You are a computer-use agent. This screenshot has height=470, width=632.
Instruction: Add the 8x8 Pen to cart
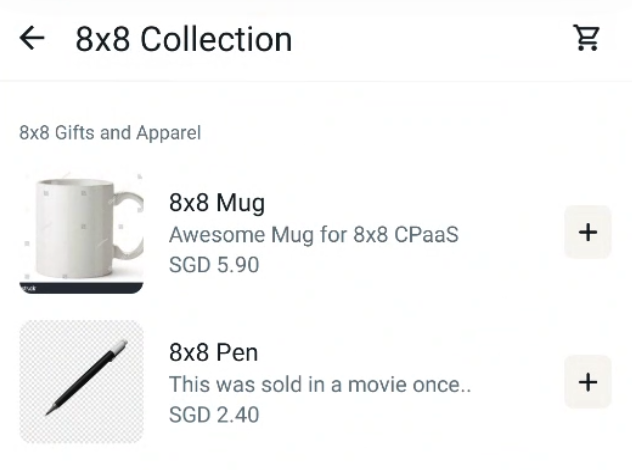coord(587,381)
